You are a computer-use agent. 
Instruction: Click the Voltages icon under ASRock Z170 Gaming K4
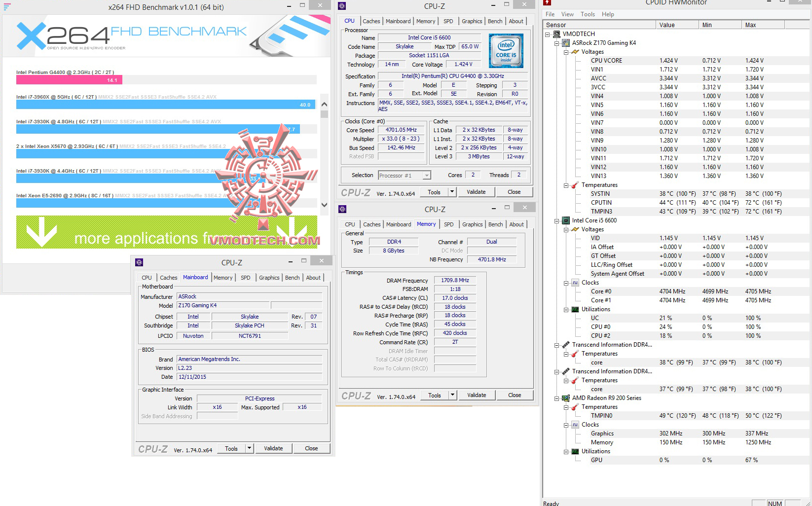pyautogui.click(x=575, y=52)
